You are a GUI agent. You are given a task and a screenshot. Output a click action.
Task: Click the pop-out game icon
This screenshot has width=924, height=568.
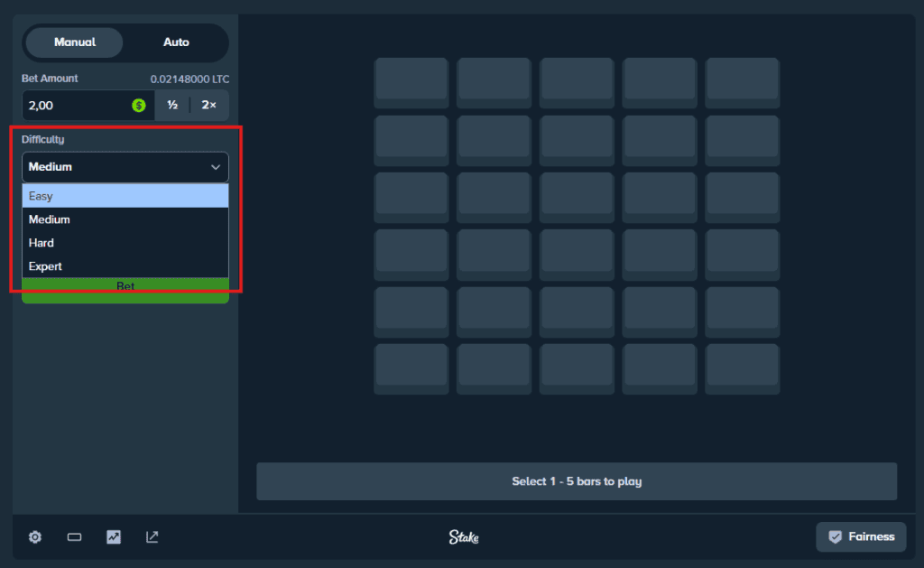[152, 537]
